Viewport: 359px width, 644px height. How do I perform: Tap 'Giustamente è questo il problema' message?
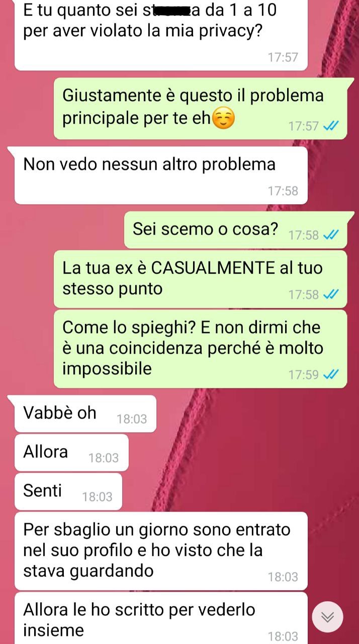coord(200,108)
